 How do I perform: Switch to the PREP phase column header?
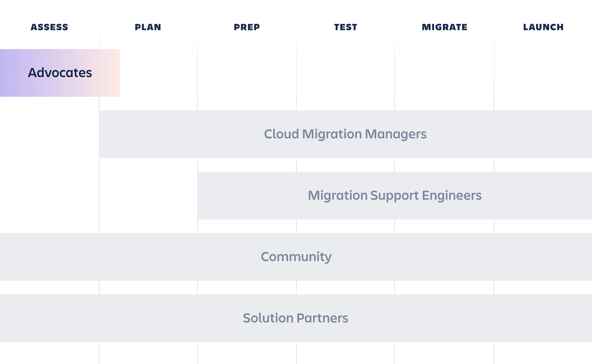pyautogui.click(x=247, y=27)
